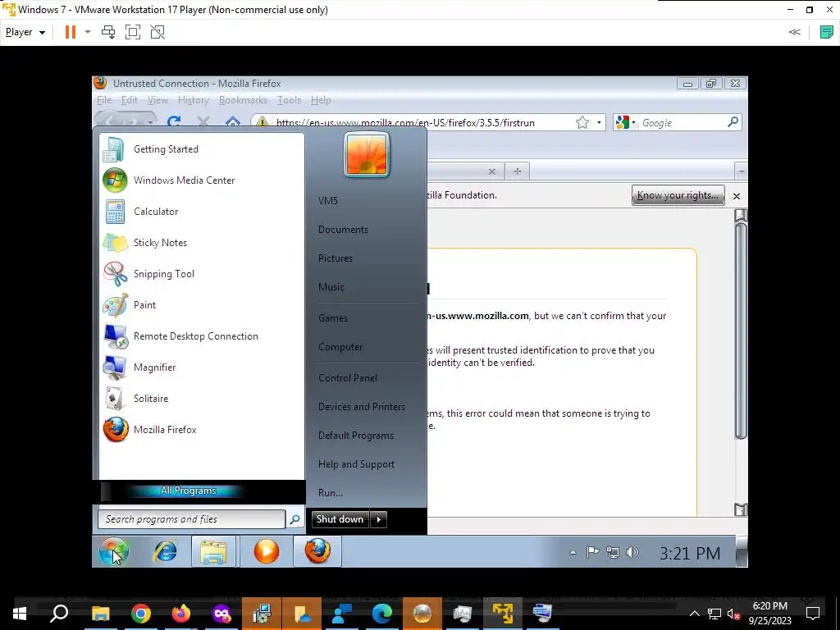Show hidden icons in Windows 7 tray

(573, 552)
